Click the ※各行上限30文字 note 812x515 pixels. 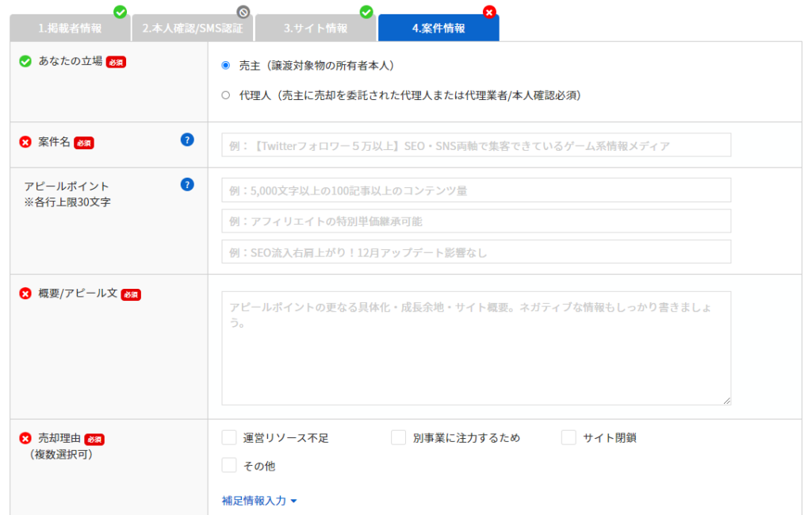(x=67, y=202)
